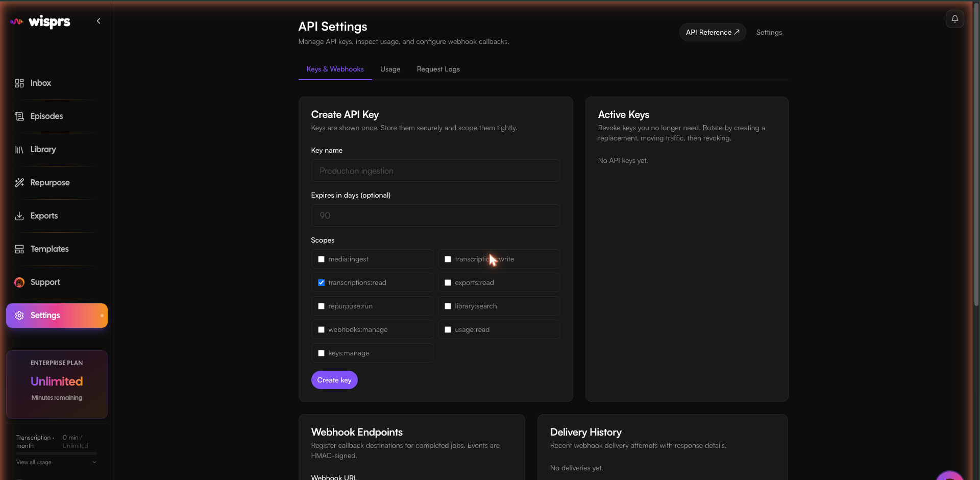980x480 pixels.
Task: Open API Reference external link
Action: pyautogui.click(x=713, y=32)
